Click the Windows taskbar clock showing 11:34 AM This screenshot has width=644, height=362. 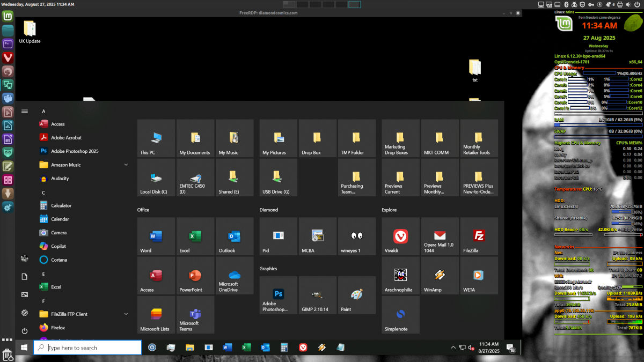click(489, 348)
